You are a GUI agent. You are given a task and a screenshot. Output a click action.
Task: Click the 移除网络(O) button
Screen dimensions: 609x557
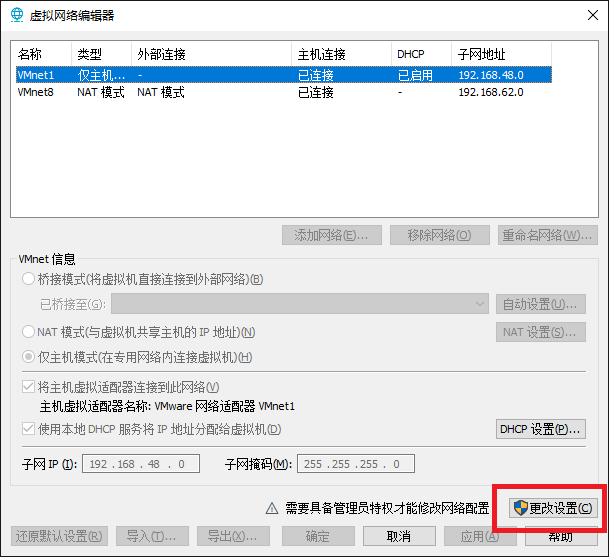point(440,235)
